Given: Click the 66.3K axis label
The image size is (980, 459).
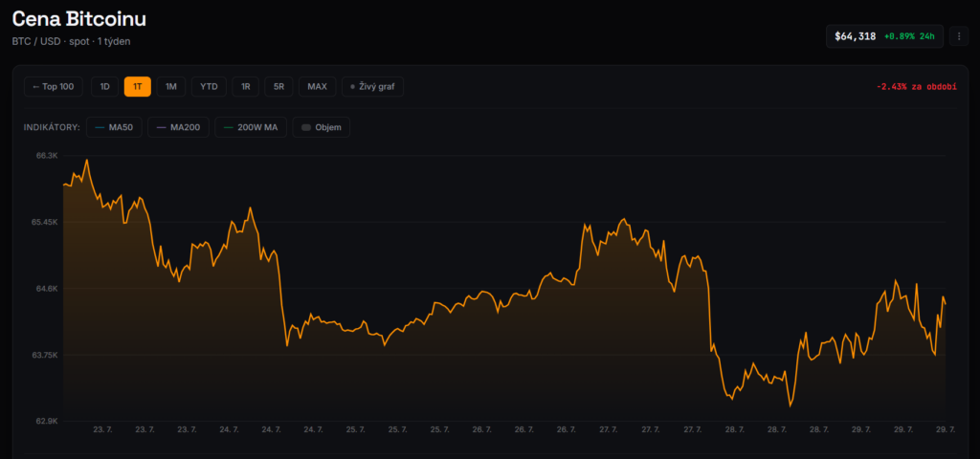Looking at the screenshot, I should point(47,156).
